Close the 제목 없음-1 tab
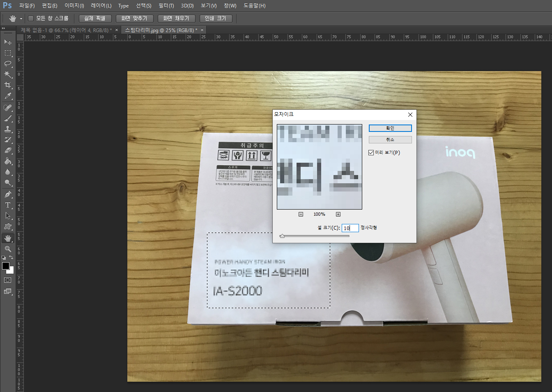The image size is (552, 392). [x=117, y=30]
